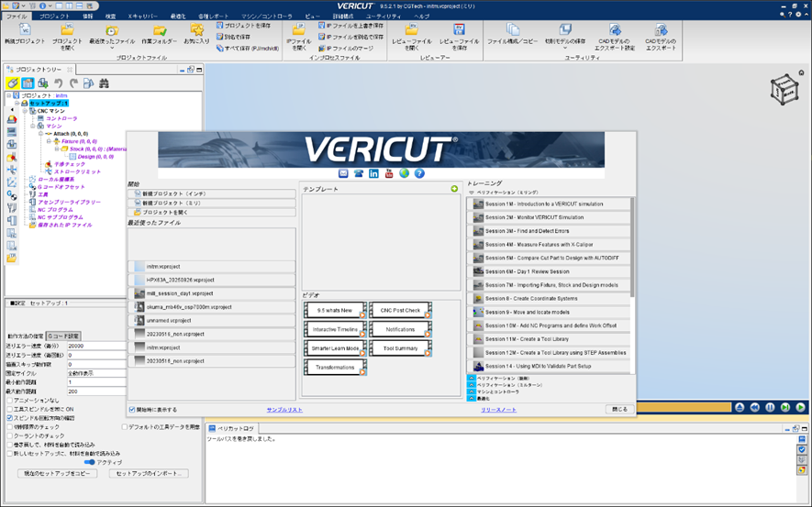The width and height of the screenshot is (812, 507).
Task: Collapse the ベリフィケーション(ミリング) training section
Action: point(472,193)
